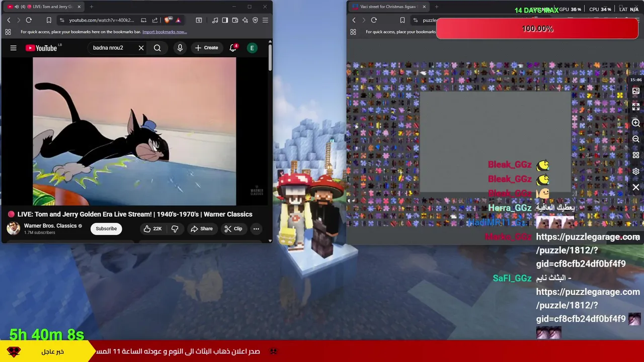The image size is (644, 362).
Task: Open the puzzle settings gear
Action: pos(636,171)
